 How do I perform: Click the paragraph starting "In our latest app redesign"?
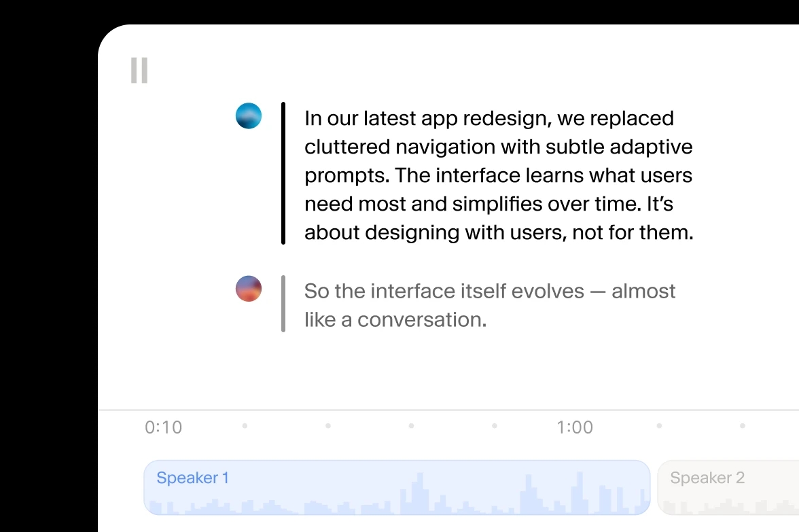[499, 175]
